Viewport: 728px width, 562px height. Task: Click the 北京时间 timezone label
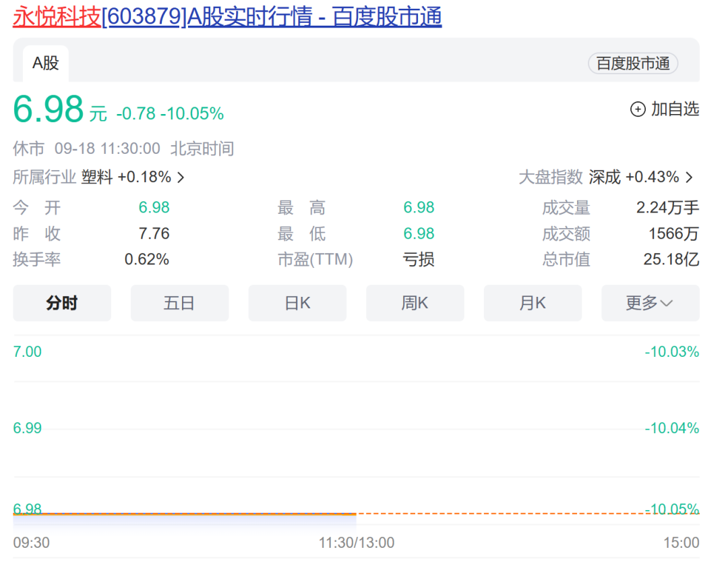pos(202,148)
